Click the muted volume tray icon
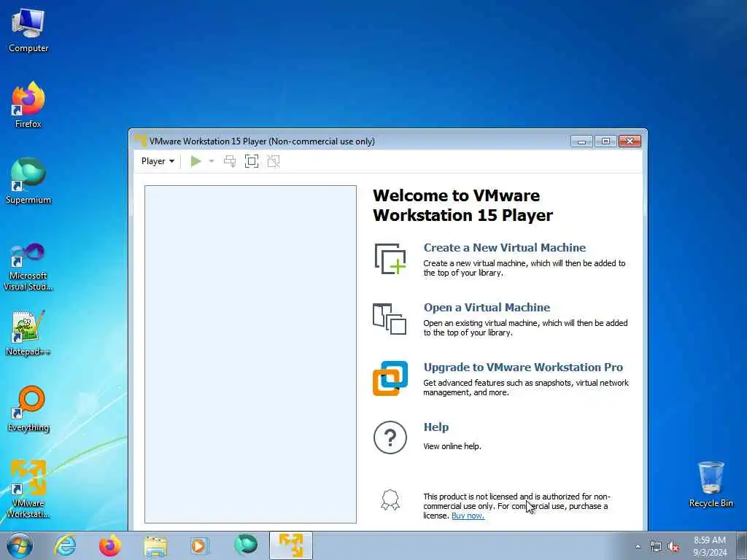Viewport: 747px width, 560px height. coord(673,547)
